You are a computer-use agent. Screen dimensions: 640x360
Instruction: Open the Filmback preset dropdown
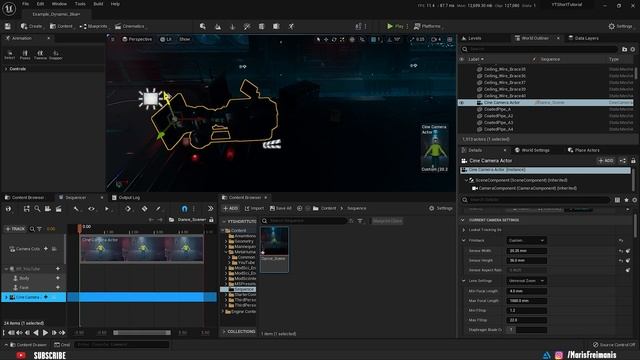[526, 240]
